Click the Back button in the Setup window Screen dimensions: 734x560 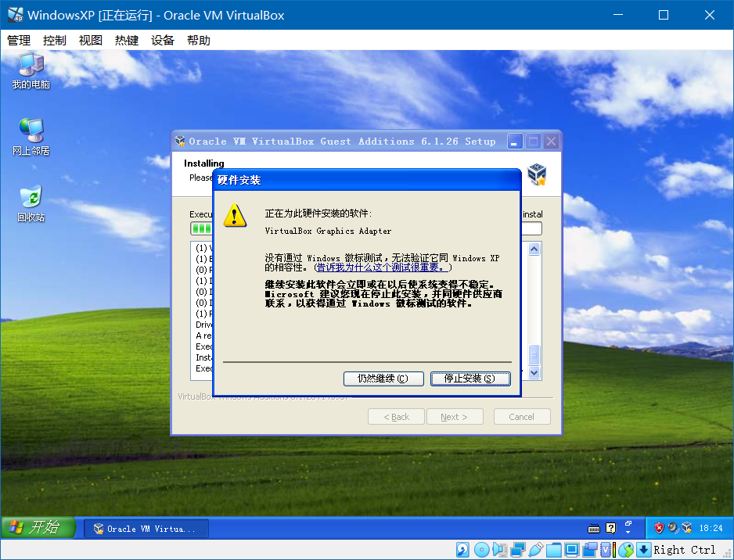pyautogui.click(x=396, y=416)
